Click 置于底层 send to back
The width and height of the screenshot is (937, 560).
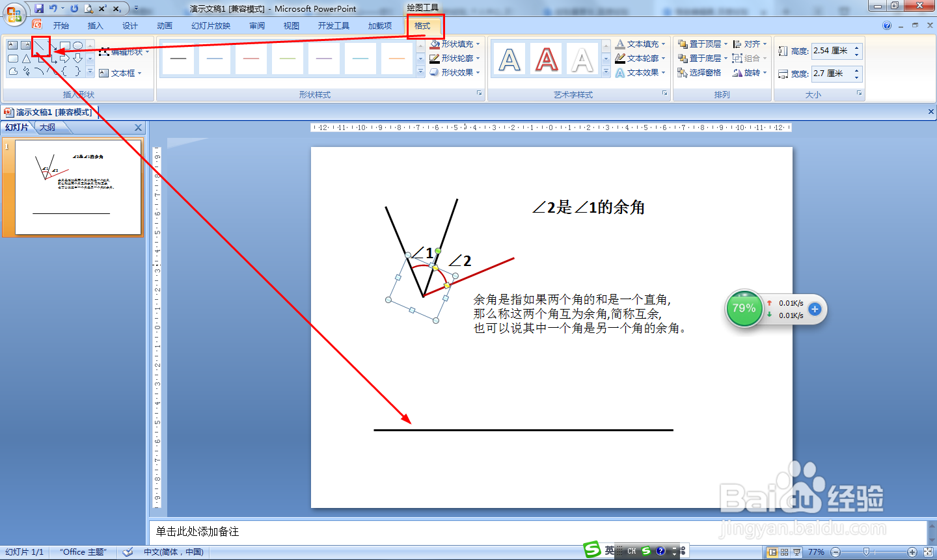point(699,58)
